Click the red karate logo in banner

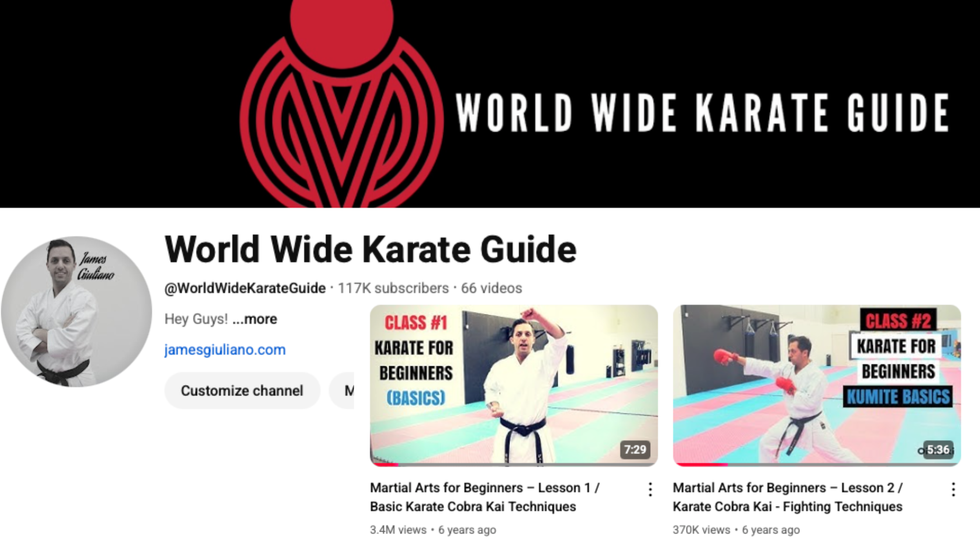tap(342, 104)
